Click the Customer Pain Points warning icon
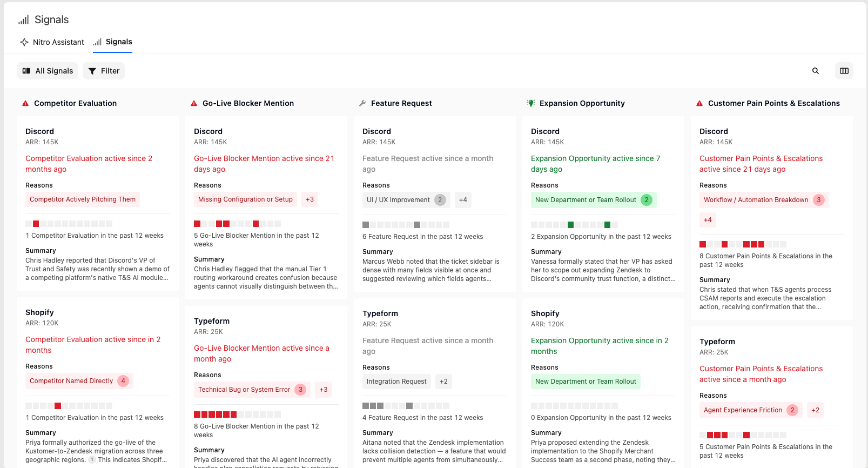 point(699,103)
